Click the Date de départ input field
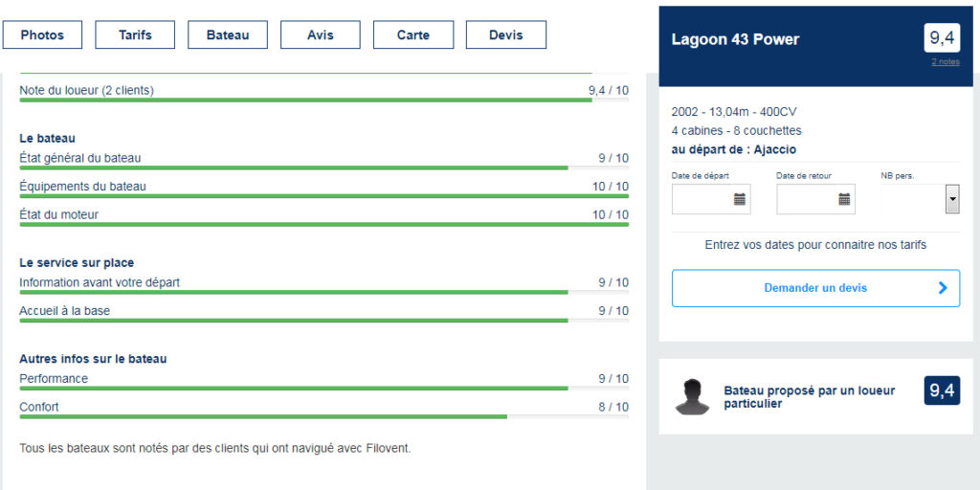The width and height of the screenshot is (980, 490). (711, 199)
